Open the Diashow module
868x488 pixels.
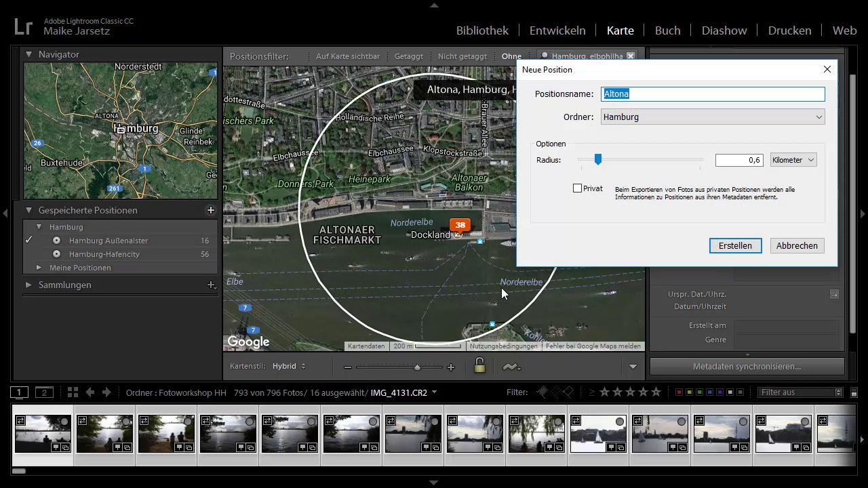[724, 30]
